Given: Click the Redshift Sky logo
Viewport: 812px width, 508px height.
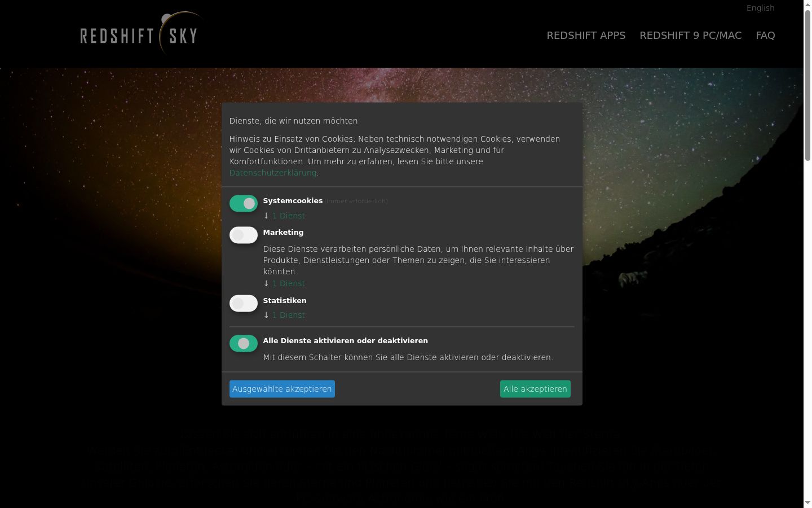Looking at the screenshot, I should [x=141, y=34].
